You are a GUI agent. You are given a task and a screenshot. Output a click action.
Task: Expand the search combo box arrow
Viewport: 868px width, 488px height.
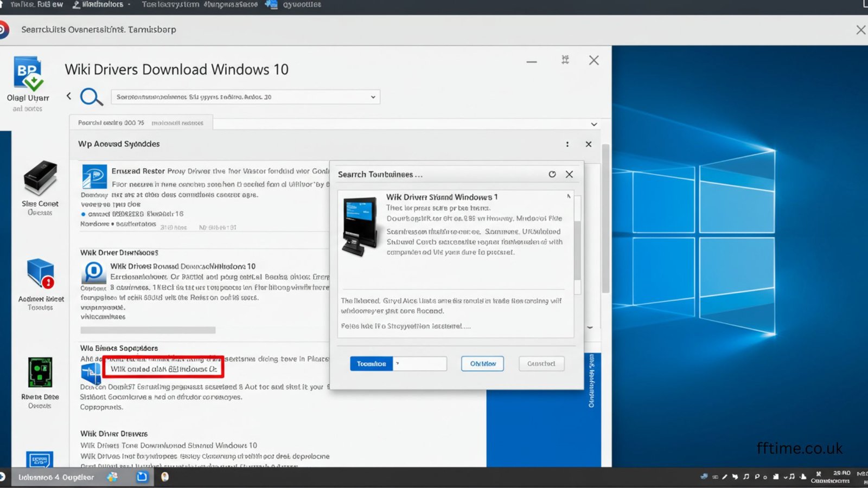pyautogui.click(x=373, y=97)
